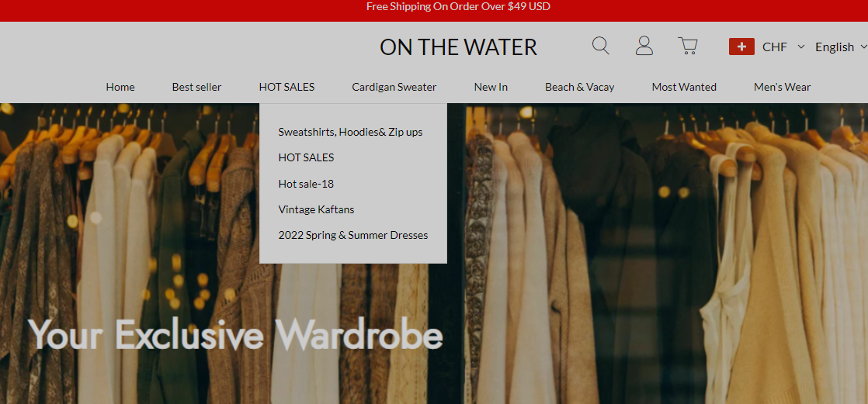Go to the Home menu item
868x404 pixels.
(120, 87)
